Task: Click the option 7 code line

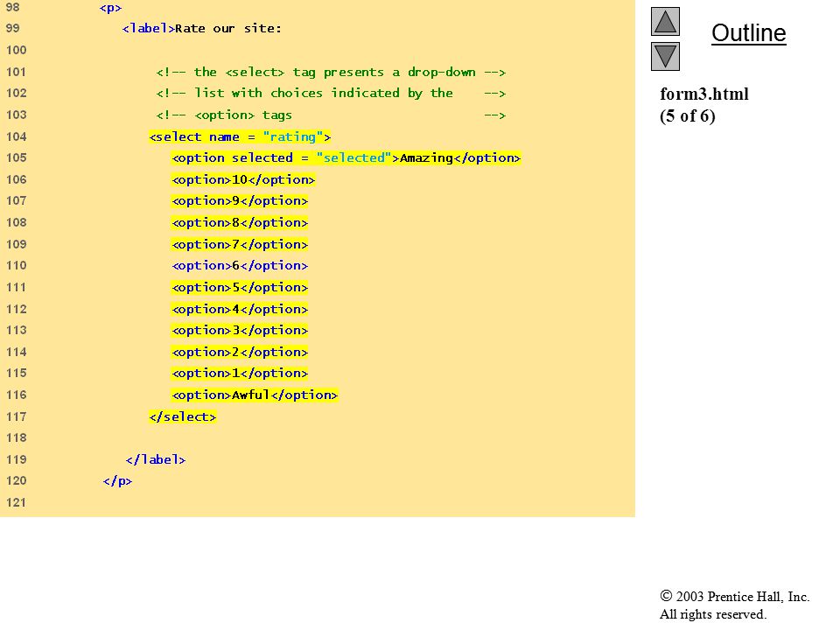Action: 240,245
